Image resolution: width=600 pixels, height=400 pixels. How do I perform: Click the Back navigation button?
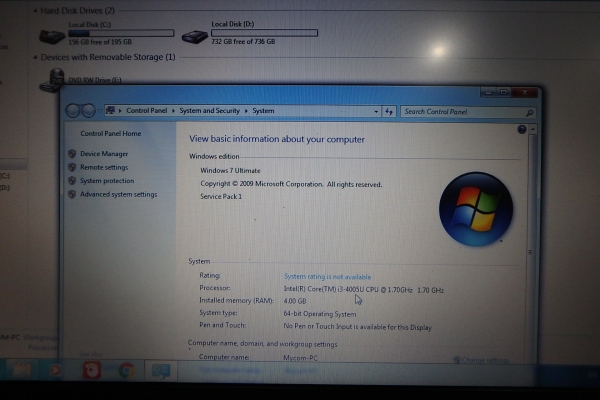tap(73, 111)
